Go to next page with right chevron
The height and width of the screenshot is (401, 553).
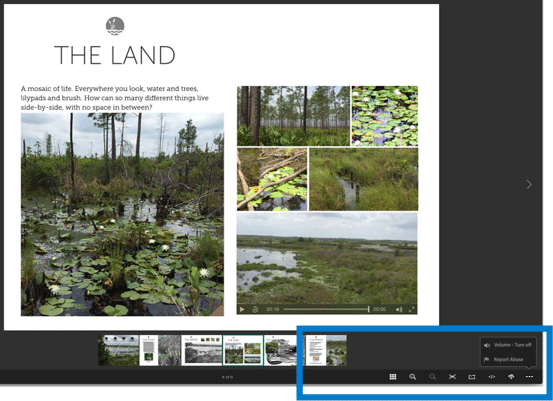pos(529,184)
